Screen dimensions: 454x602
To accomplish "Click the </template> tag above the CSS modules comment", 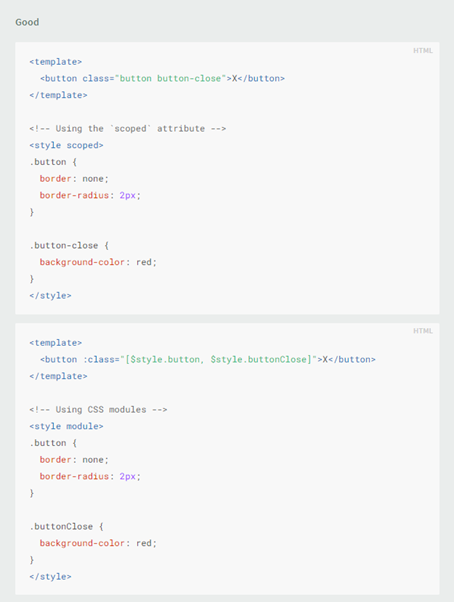I will click(58, 376).
